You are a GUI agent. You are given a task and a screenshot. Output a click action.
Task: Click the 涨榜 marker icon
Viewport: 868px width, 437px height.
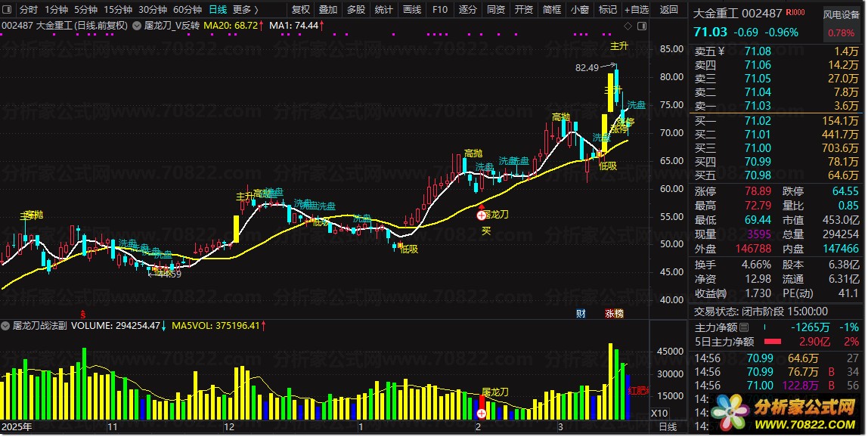(615, 314)
